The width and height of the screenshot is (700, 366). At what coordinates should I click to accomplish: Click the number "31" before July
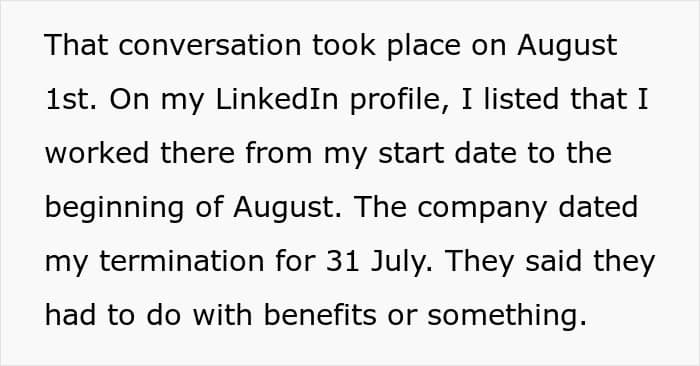pos(342,262)
